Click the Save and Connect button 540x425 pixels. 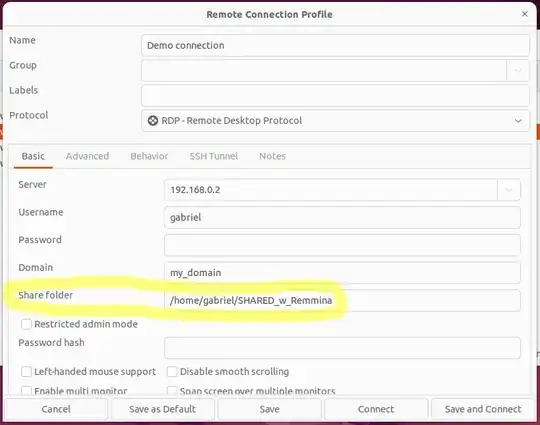(x=483, y=409)
